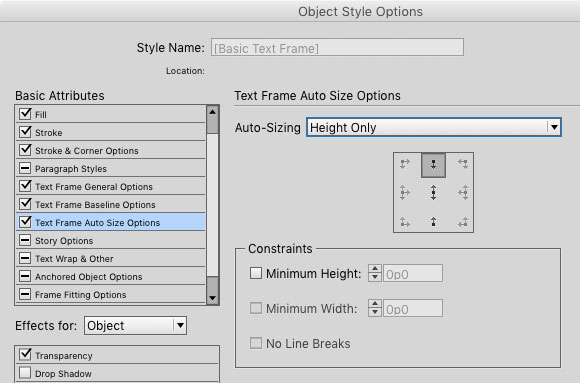The image size is (580, 383).
Task: Increase Minimum Height with up stepper
Action: pyautogui.click(x=375, y=269)
